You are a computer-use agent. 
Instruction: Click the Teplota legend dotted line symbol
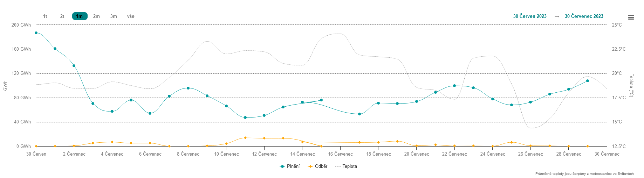[338, 166]
